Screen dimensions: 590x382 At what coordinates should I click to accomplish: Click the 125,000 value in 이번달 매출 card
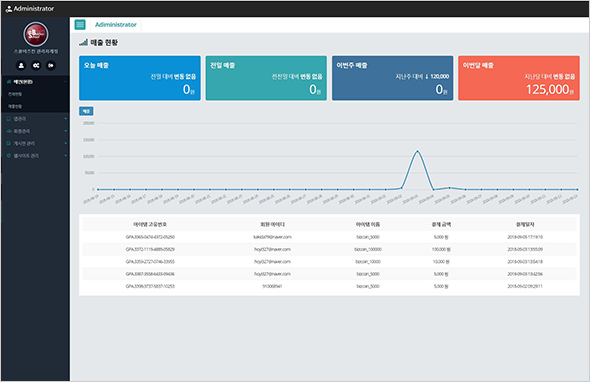(x=547, y=90)
